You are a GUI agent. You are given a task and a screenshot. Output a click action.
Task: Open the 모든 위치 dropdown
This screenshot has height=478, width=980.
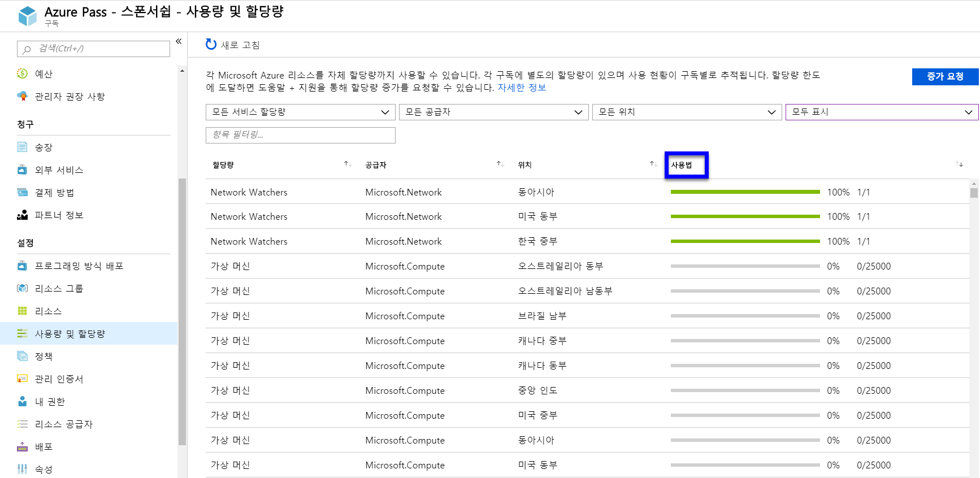(687, 112)
